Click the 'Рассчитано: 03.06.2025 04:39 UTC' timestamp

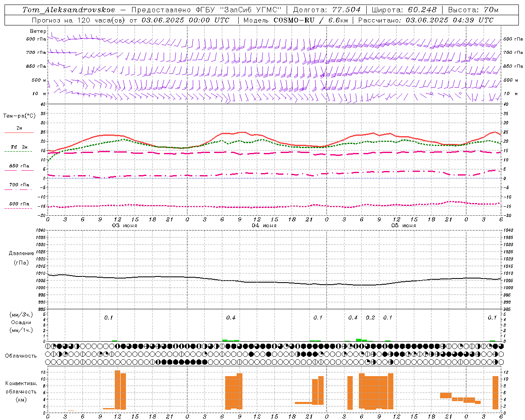tap(426, 20)
